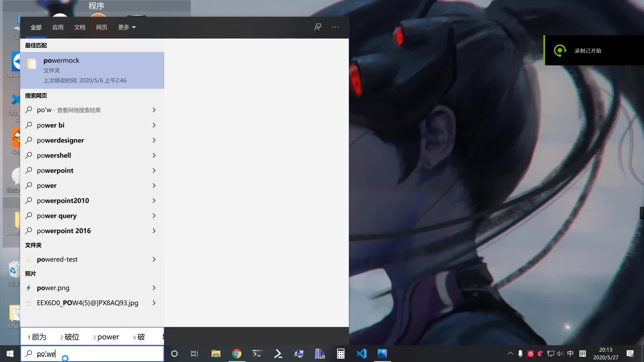Click the microphone tray icon
Viewport: 644px width, 362px height.
pyautogui.click(x=520, y=354)
